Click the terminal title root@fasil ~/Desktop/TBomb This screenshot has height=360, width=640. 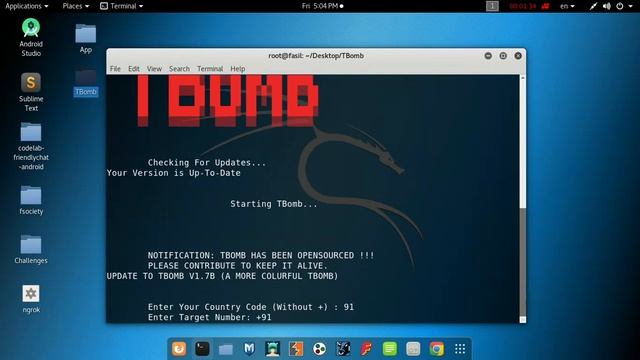coord(316,56)
